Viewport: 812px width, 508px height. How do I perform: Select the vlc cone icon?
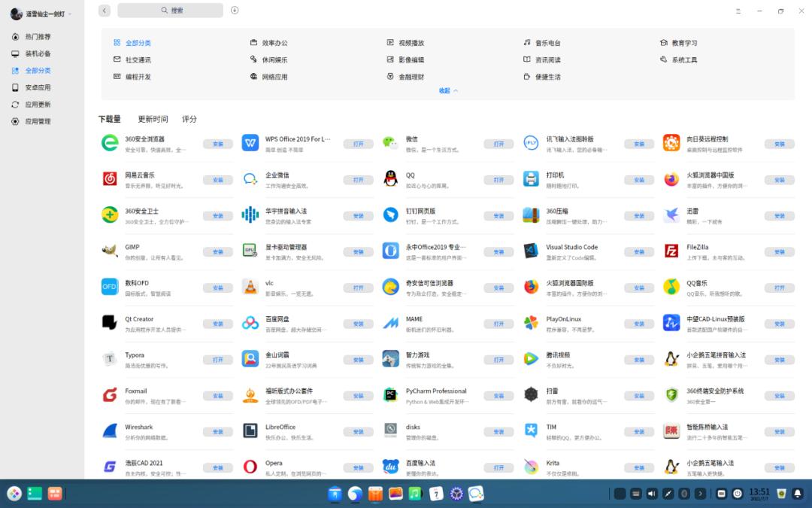250,287
